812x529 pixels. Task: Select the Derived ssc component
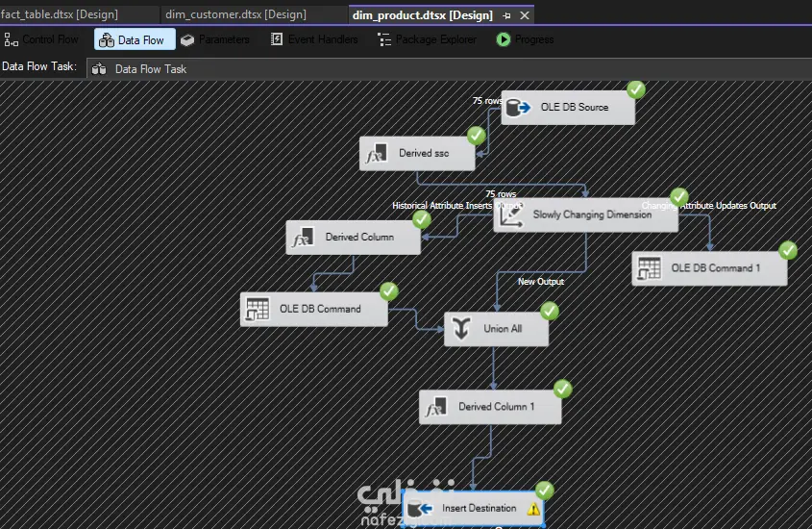pos(417,153)
